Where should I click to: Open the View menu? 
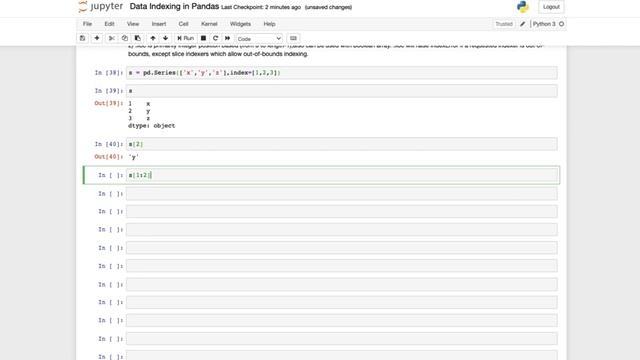coord(133,24)
